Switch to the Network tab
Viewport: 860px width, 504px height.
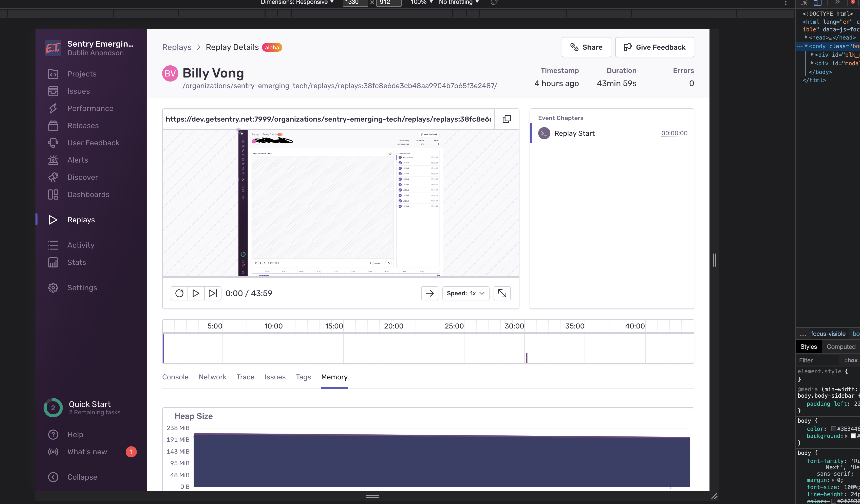(x=212, y=377)
